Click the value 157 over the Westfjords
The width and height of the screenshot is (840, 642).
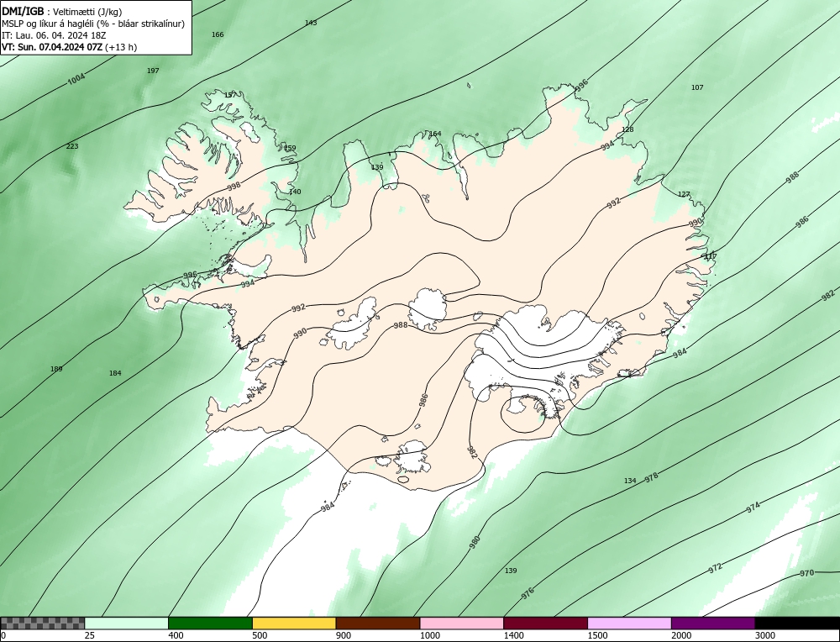[x=230, y=95]
